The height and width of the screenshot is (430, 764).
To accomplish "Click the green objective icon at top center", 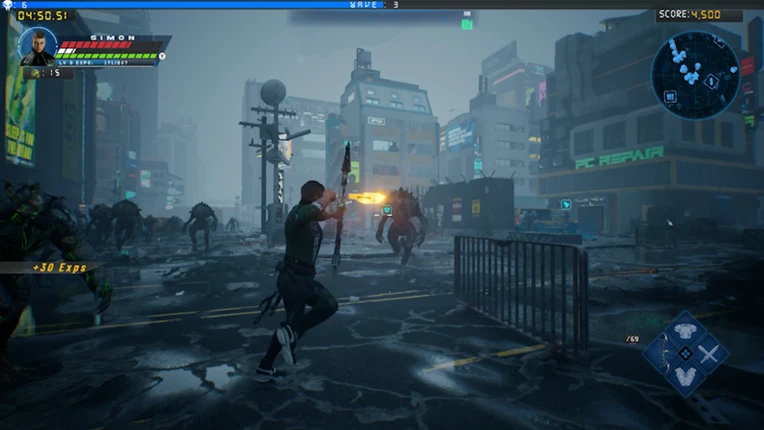I will (x=467, y=24).
